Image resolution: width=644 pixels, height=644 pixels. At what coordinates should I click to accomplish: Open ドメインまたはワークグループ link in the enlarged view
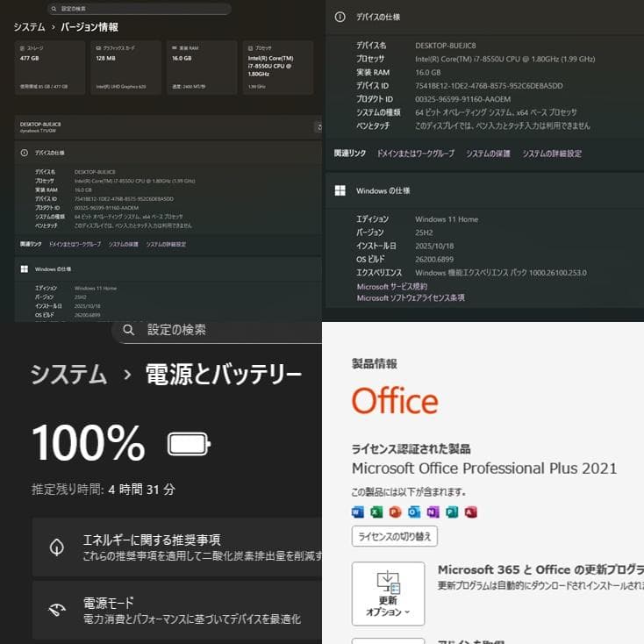[416, 154]
